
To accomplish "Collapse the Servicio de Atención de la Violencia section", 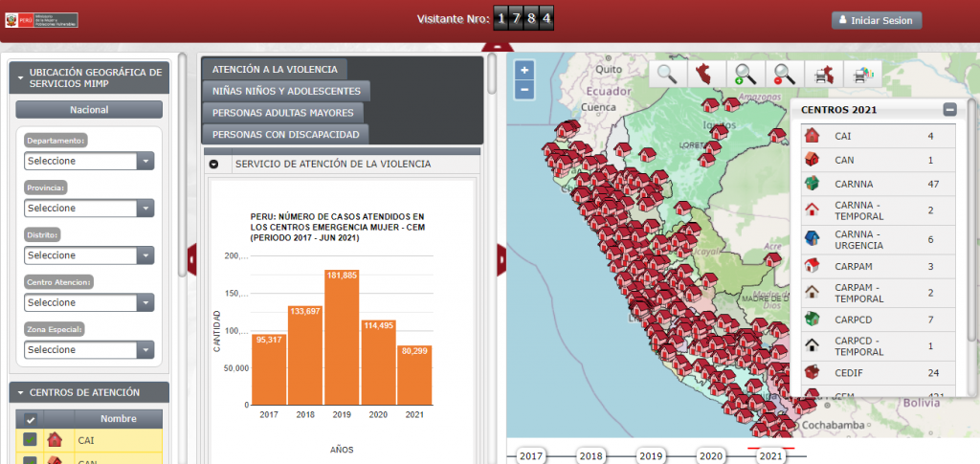I will (213, 164).
